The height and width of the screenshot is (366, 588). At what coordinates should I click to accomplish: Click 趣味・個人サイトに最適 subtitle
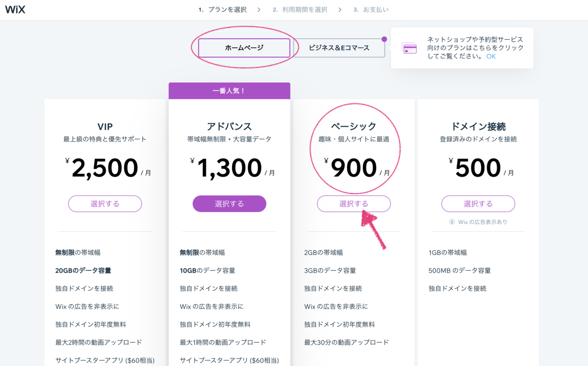[354, 139]
